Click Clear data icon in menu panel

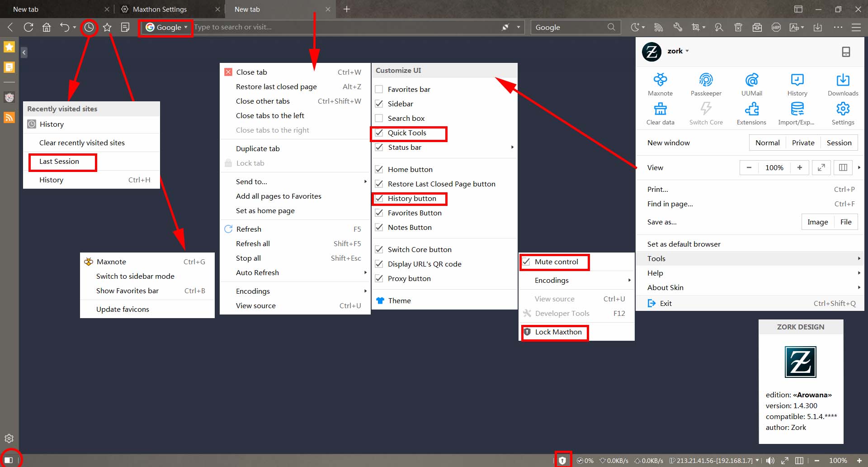(x=660, y=113)
